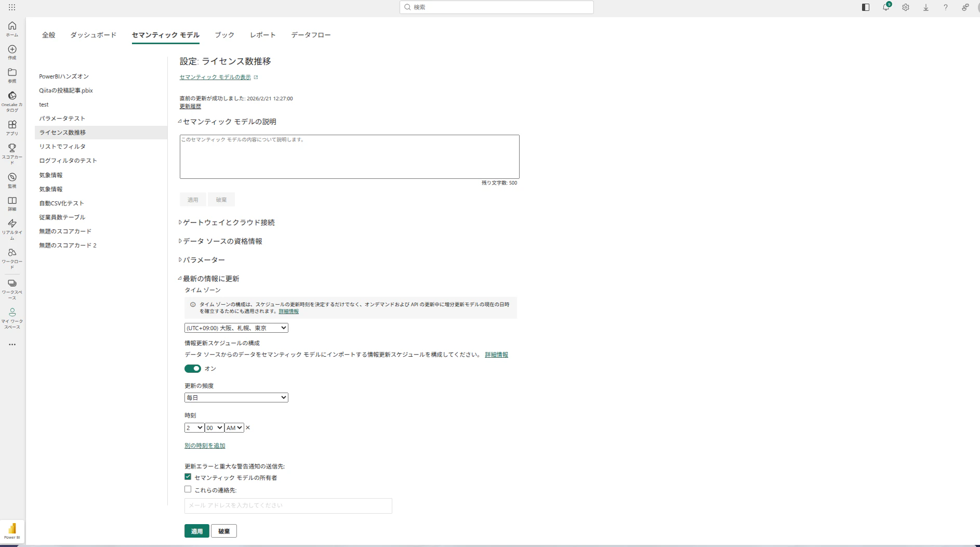Turn off the refresh schedule オン toggle
Screen dimensions: 980x547
[193, 368]
